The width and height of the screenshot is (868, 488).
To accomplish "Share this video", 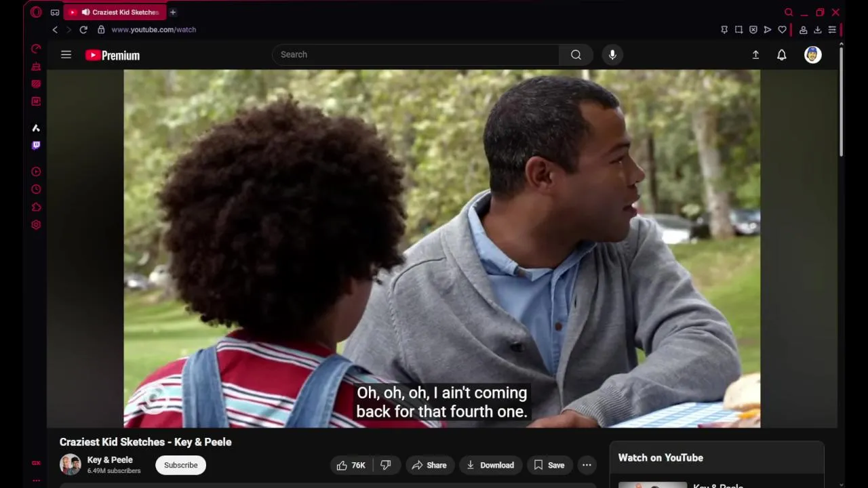I will pos(429,465).
